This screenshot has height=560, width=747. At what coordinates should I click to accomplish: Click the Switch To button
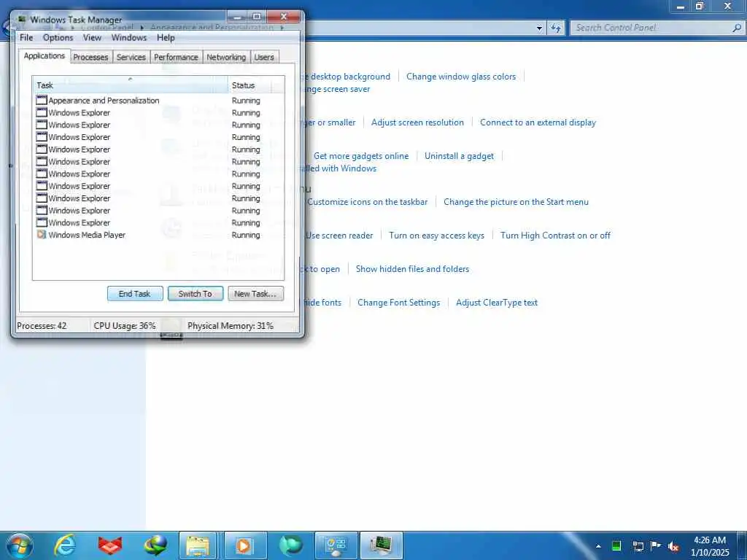[x=196, y=294]
